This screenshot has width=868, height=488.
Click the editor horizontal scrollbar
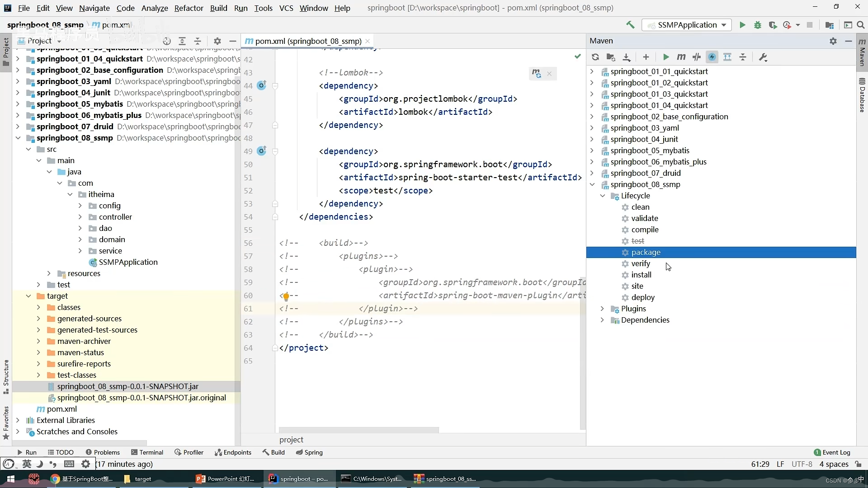point(359,430)
